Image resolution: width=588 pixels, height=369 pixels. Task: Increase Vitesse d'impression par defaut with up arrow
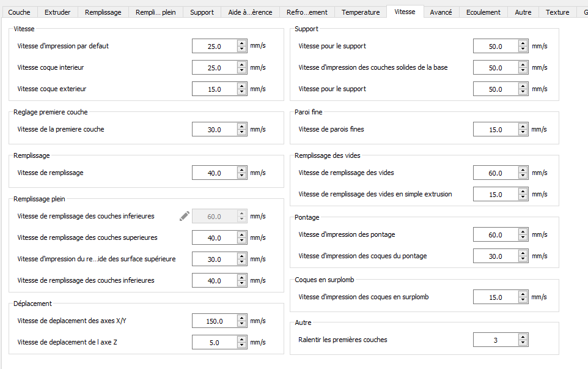pyautogui.click(x=241, y=43)
